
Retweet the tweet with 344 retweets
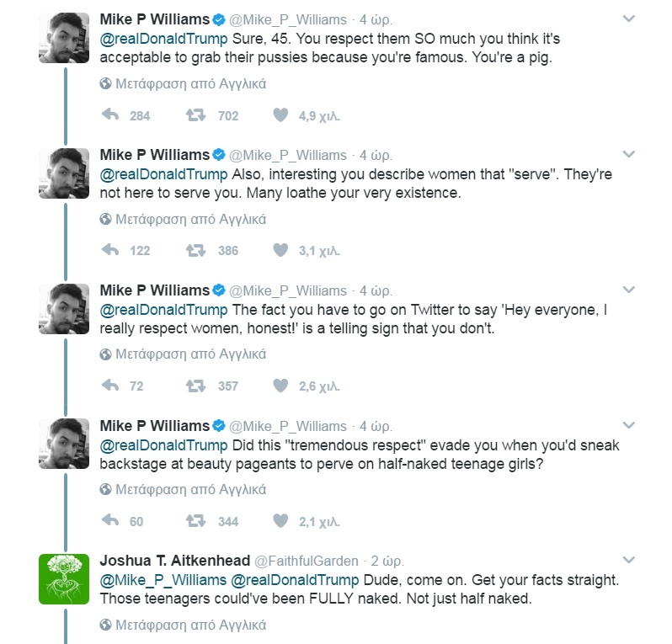[x=195, y=521]
